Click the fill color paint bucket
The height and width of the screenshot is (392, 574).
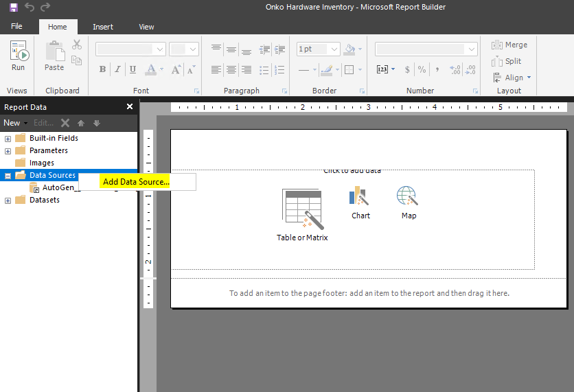(x=349, y=49)
